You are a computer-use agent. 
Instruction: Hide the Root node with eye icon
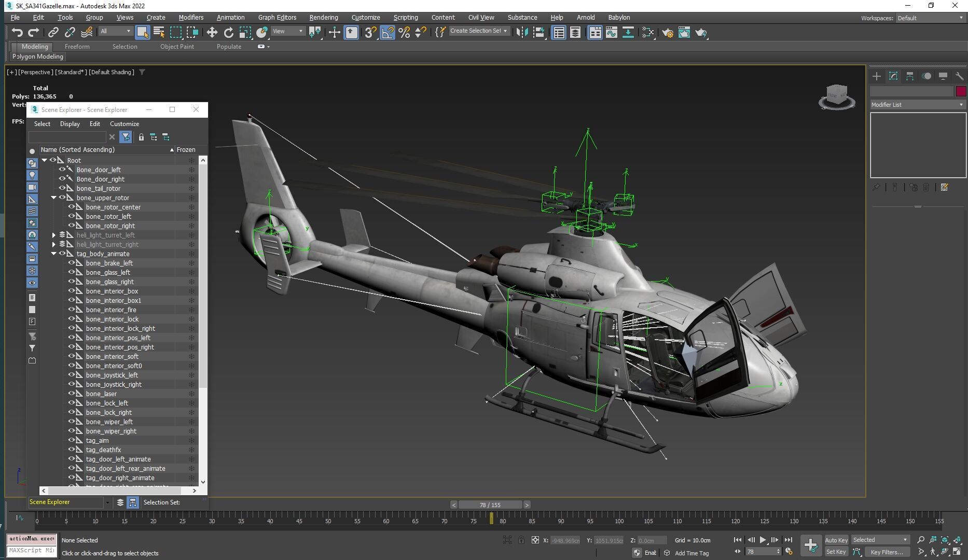click(53, 160)
